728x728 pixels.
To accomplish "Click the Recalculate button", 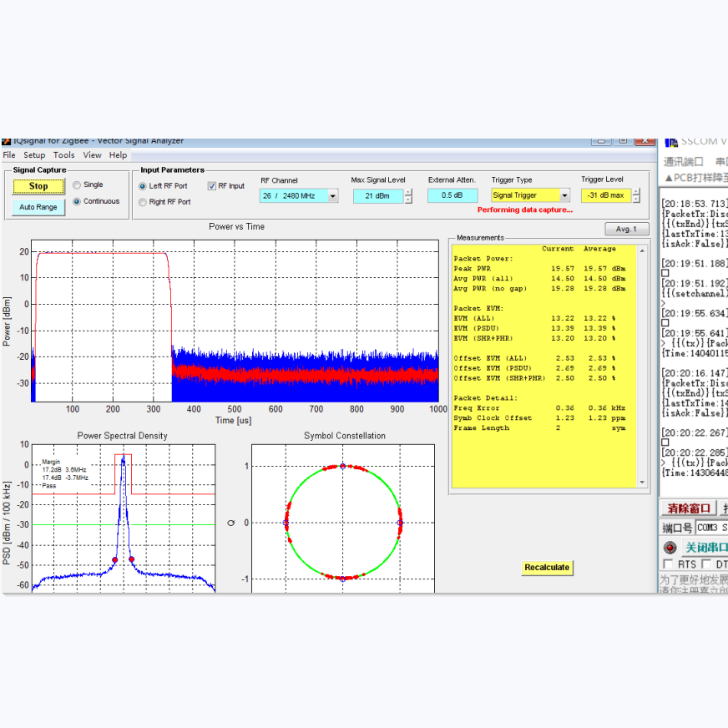I will click(547, 568).
